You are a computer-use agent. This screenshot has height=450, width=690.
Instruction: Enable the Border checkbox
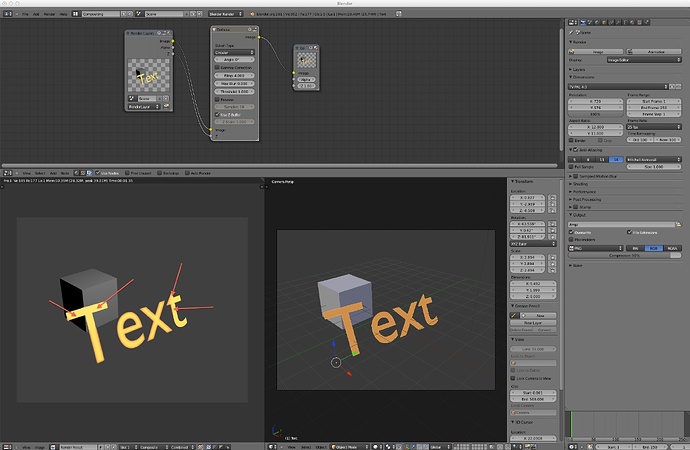coord(571,140)
